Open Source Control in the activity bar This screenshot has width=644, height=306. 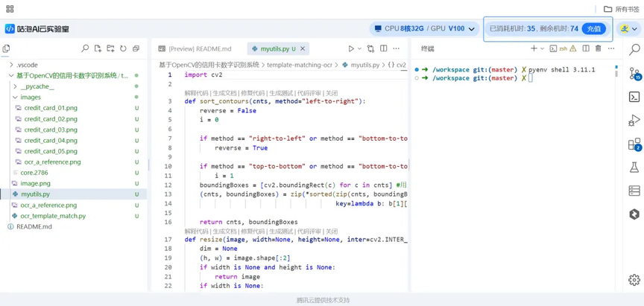pyautogui.click(x=634, y=73)
